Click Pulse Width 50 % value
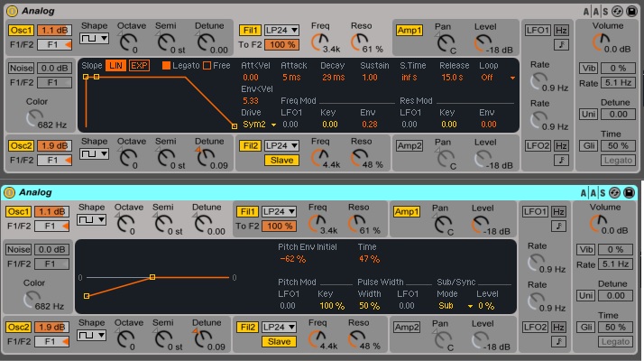The image size is (644, 361). (x=369, y=306)
